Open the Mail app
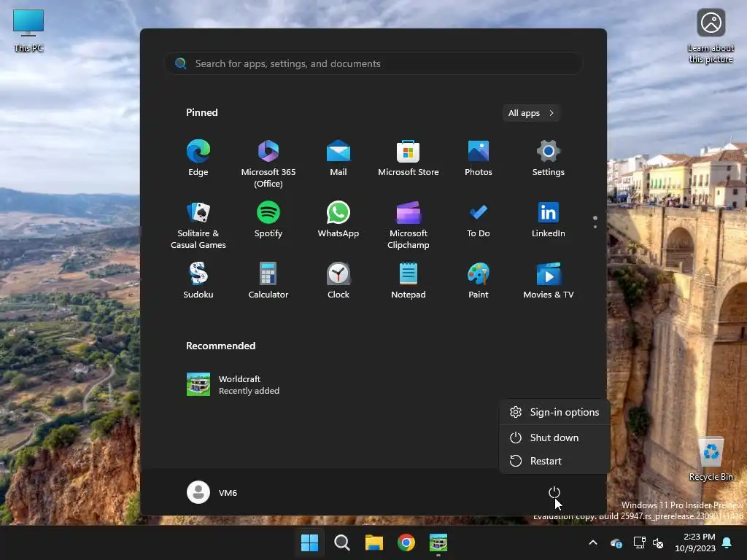This screenshot has height=560, width=747. (338, 158)
